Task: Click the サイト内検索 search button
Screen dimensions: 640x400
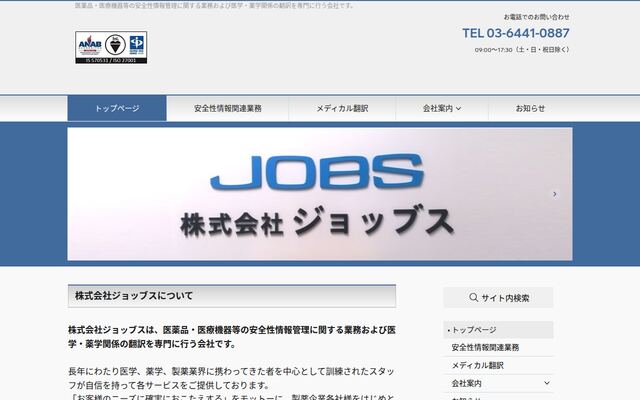Action: (x=498, y=298)
